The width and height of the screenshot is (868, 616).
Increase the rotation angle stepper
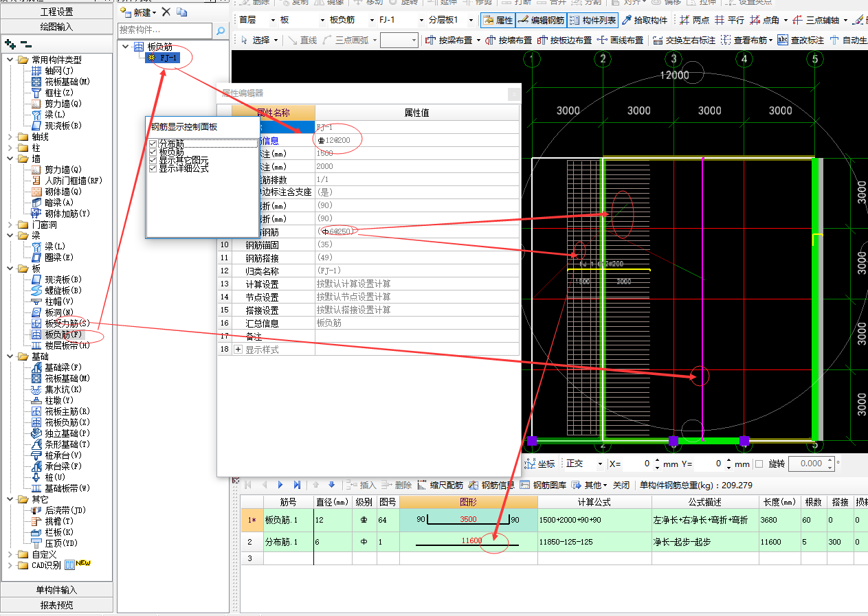tap(830, 461)
